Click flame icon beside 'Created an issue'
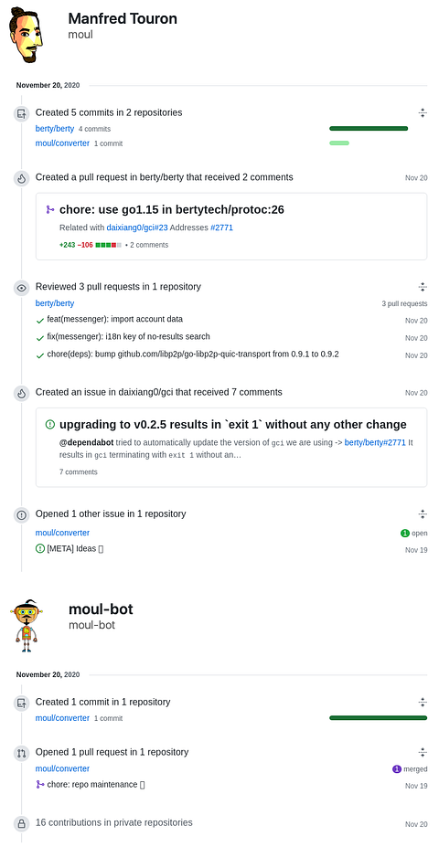The width and height of the screenshot is (439, 868). (x=22, y=394)
